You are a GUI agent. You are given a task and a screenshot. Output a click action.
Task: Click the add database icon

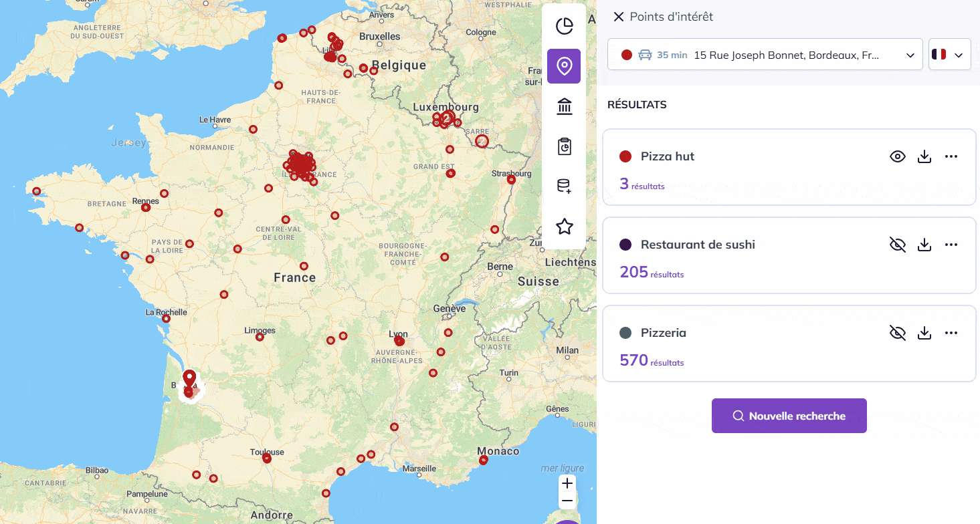pos(564,186)
